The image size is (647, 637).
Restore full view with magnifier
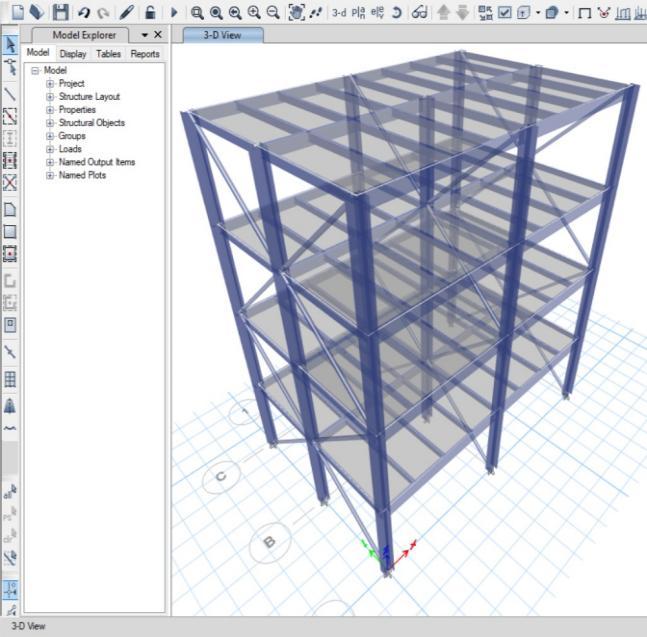[x=216, y=13]
